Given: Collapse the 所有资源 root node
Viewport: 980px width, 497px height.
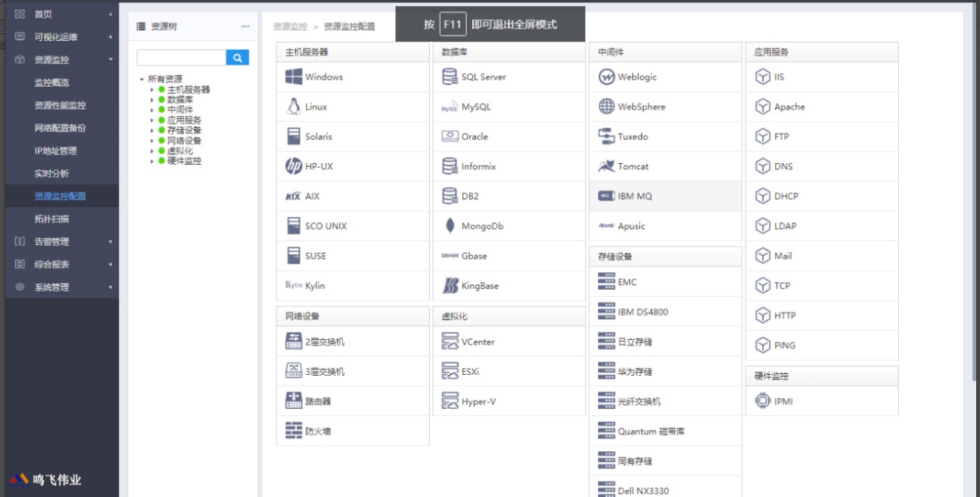Looking at the screenshot, I should click(141, 80).
